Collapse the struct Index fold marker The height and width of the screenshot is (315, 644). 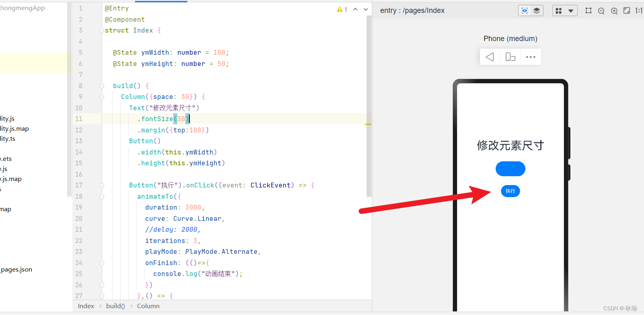pos(102,31)
